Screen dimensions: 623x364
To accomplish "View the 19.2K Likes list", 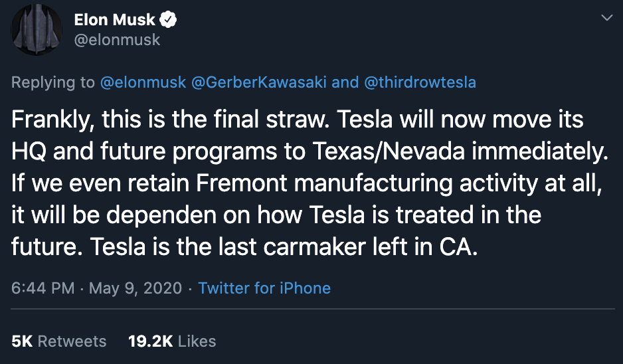I will [x=172, y=341].
